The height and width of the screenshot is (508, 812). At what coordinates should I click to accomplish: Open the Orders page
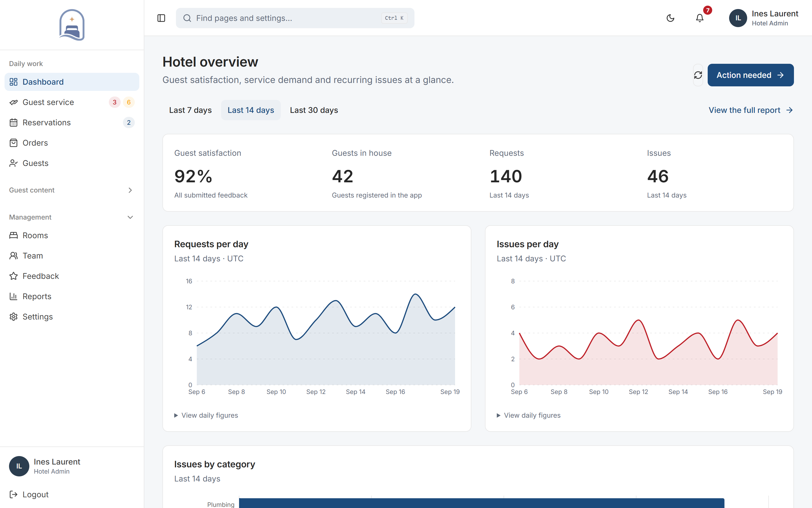[x=72, y=143]
